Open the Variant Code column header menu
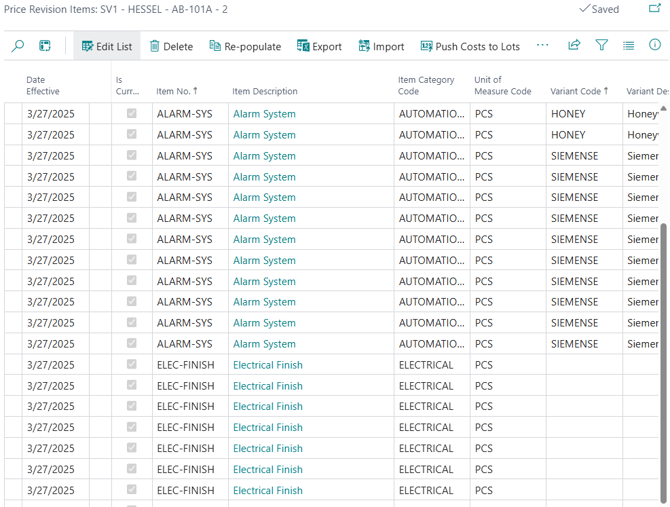Screen dimensions: 670x507 (579, 91)
